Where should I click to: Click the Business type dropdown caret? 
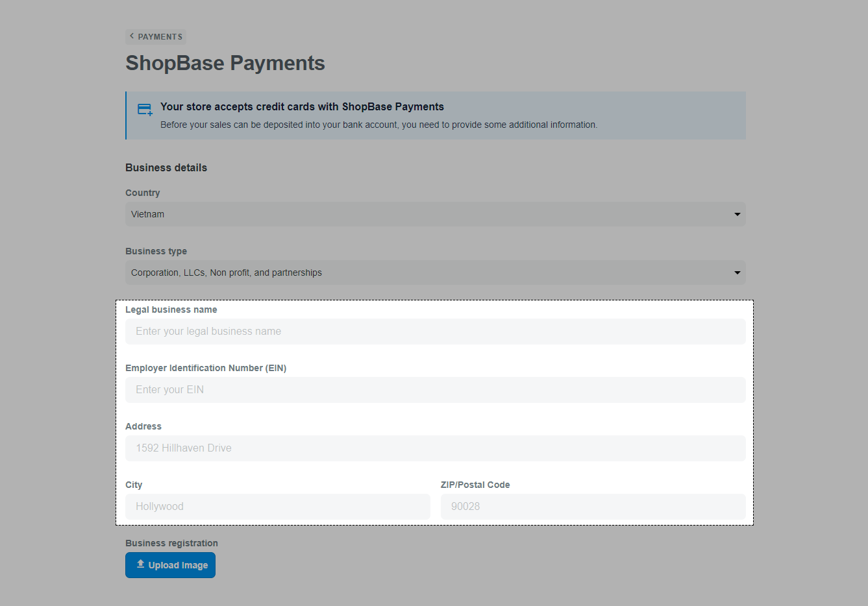pyautogui.click(x=737, y=273)
